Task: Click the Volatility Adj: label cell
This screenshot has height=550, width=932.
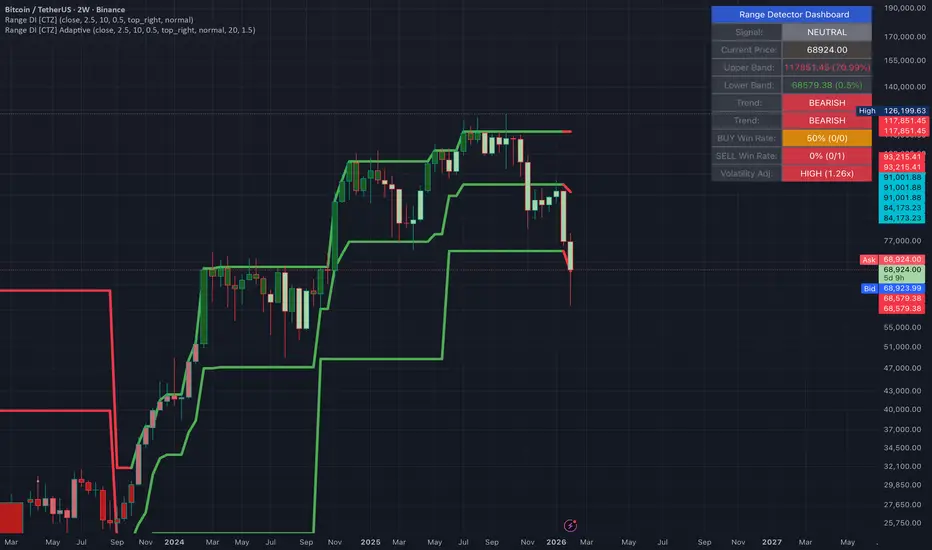Action: tap(747, 174)
